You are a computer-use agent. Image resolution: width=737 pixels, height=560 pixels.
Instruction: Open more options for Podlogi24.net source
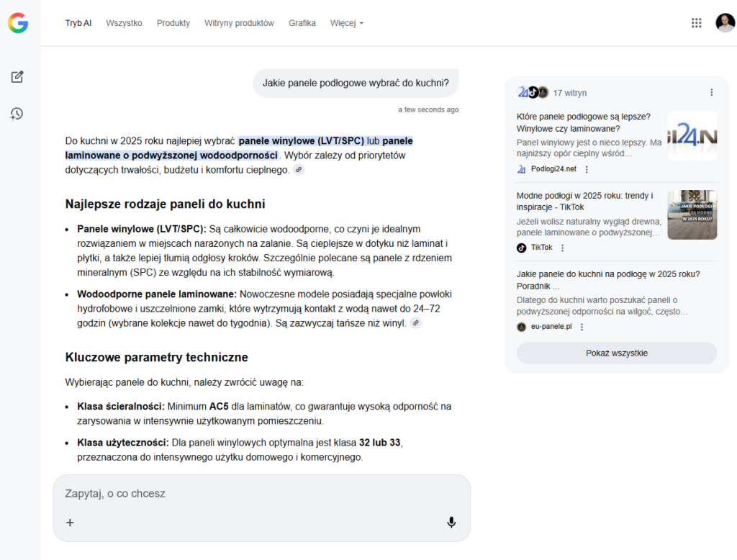coord(587,169)
